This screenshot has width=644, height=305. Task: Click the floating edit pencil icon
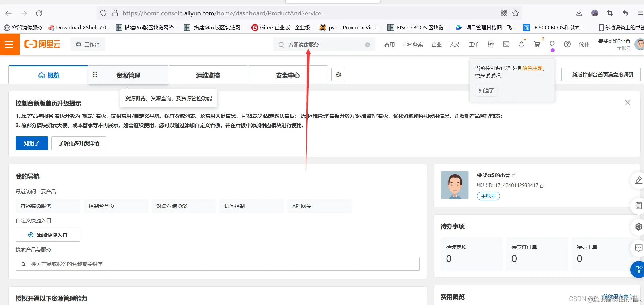[638, 180]
